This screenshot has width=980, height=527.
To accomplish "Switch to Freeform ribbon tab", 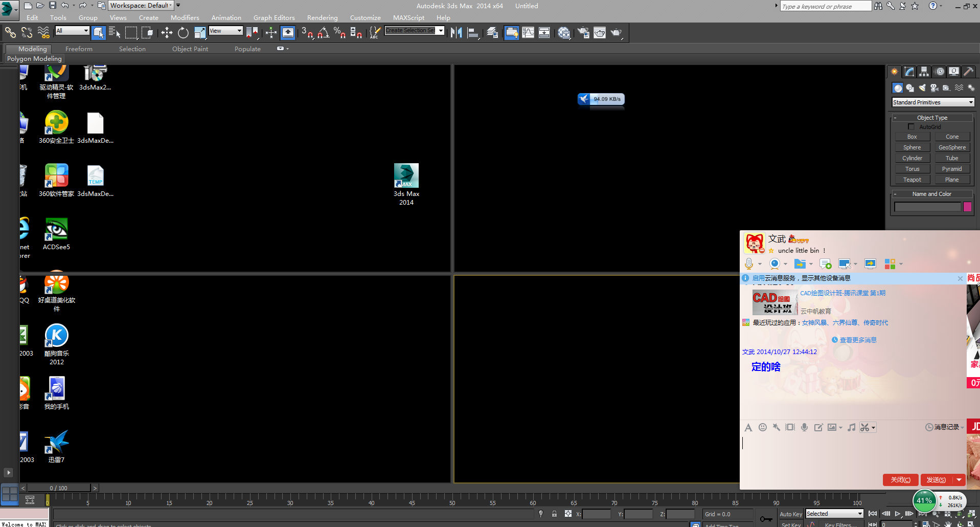I will point(79,49).
